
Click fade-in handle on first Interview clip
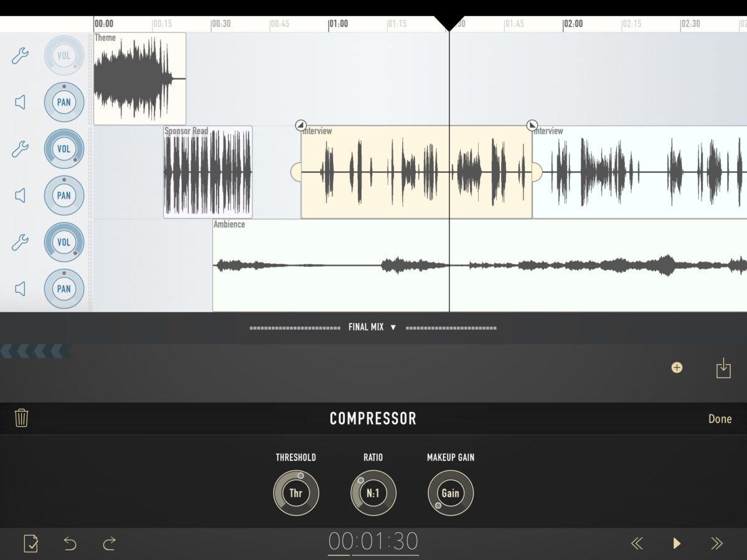[301, 125]
